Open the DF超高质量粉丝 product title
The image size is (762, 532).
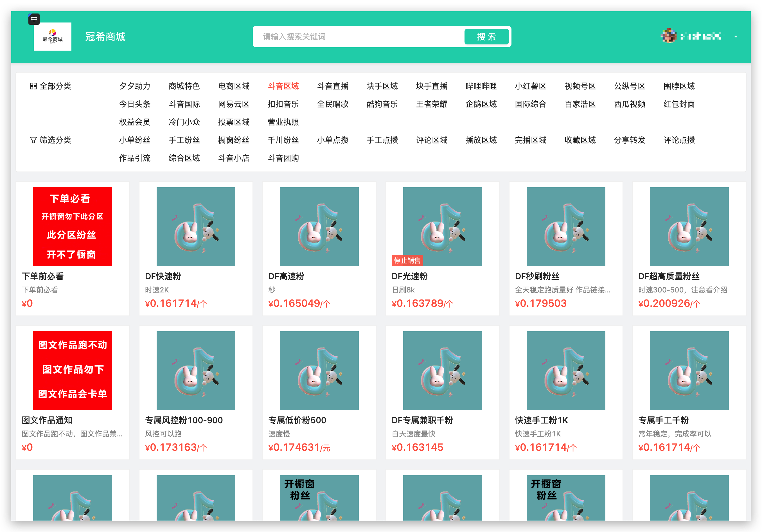click(x=669, y=276)
